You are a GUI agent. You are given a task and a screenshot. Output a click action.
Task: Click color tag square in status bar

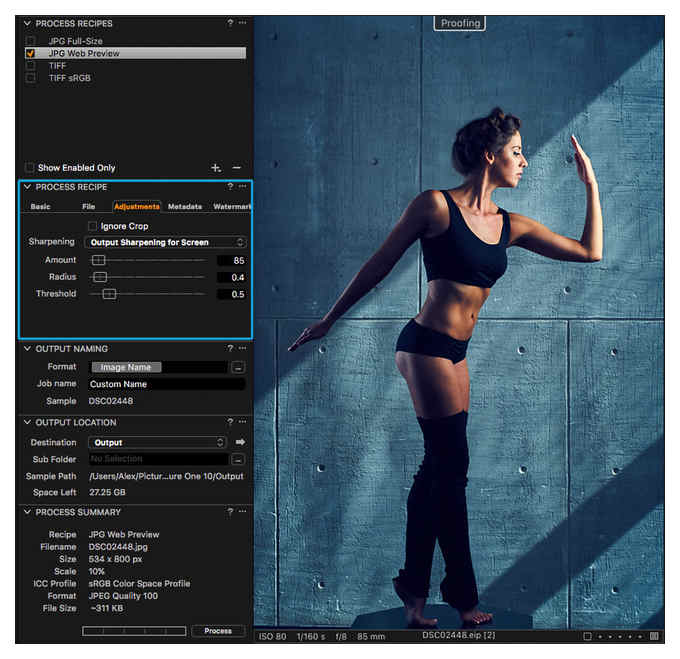(x=588, y=636)
